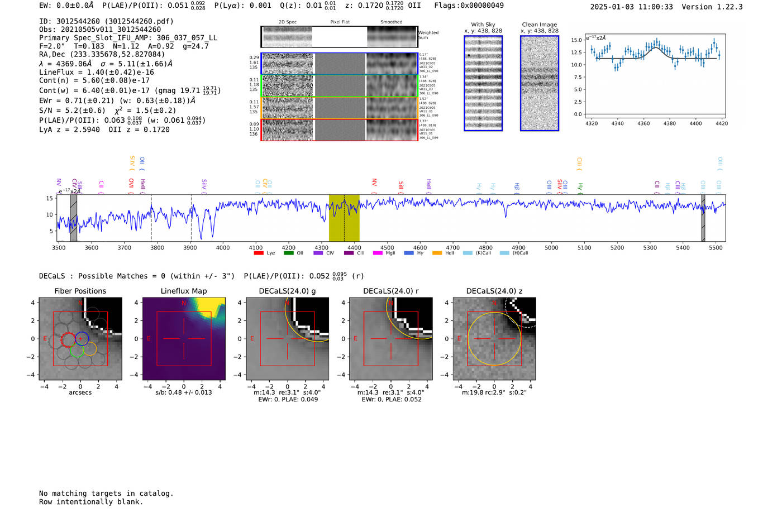Viewport: 782px width, 532px height.
Task: Click the DECaLS(24.0) r image panel
Action: pos(391,339)
